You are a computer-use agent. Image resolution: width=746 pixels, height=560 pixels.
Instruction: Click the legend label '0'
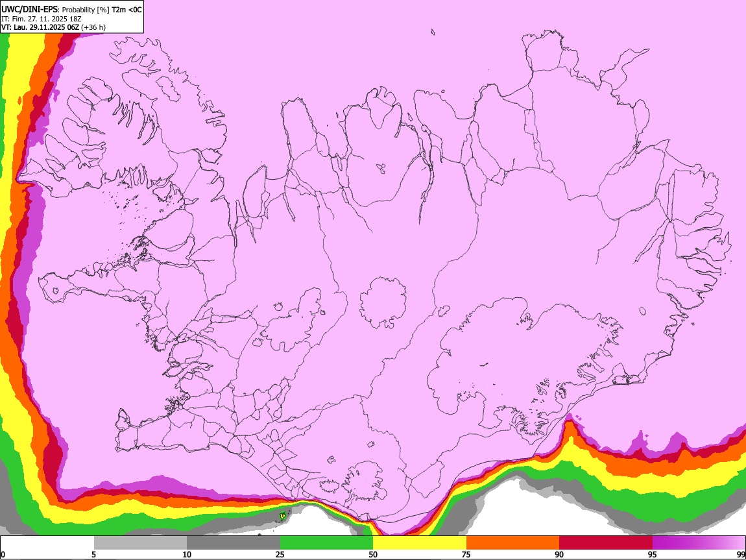(3, 555)
